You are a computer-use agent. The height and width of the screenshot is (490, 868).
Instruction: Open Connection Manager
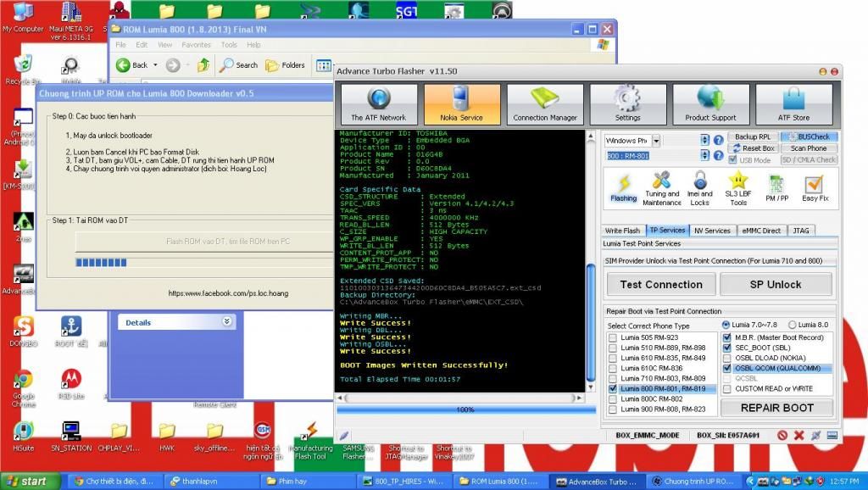[x=545, y=104]
